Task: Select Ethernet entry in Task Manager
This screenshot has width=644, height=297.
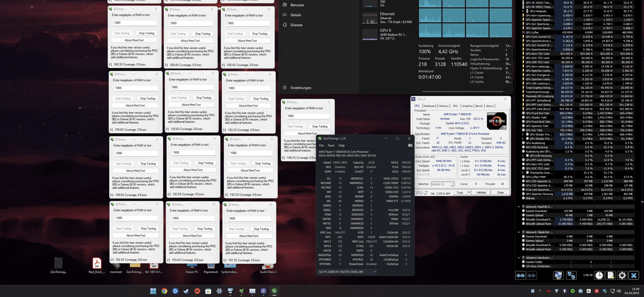Action: click(x=387, y=18)
